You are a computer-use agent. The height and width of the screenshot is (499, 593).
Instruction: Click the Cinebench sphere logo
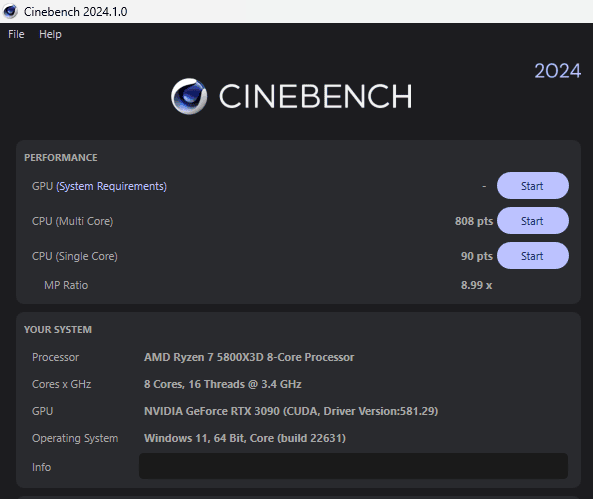[189, 96]
